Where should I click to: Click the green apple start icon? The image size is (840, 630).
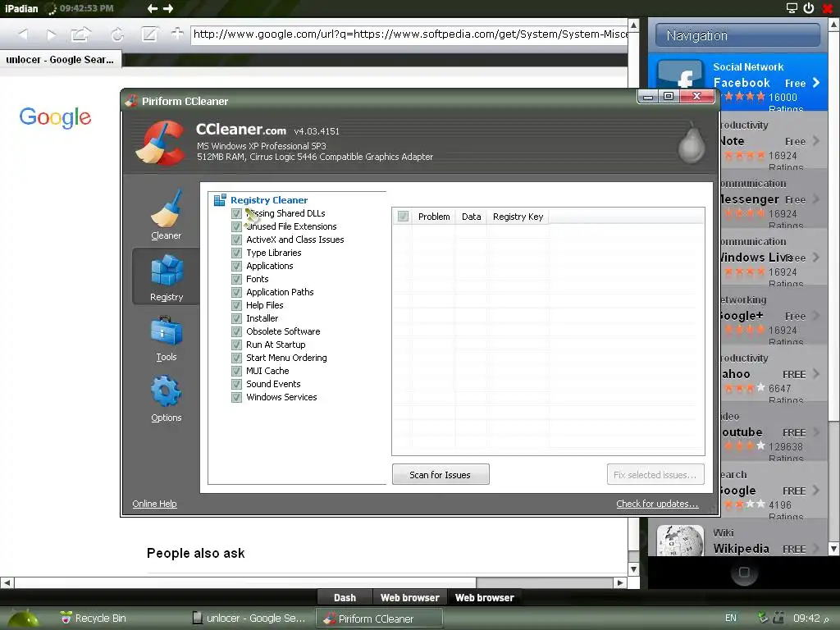pos(22,619)
